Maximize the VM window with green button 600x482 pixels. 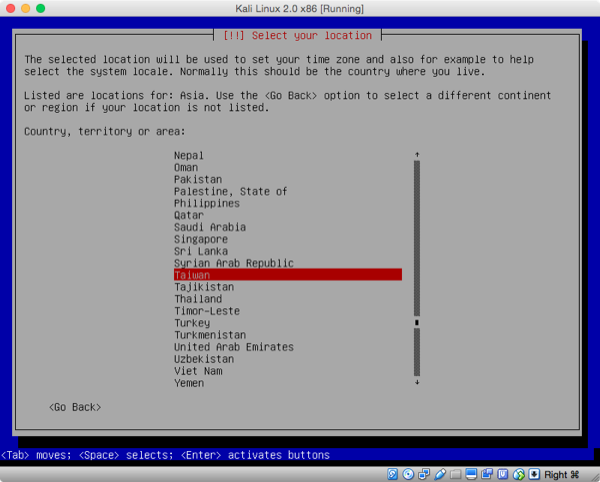coord(41,8)
